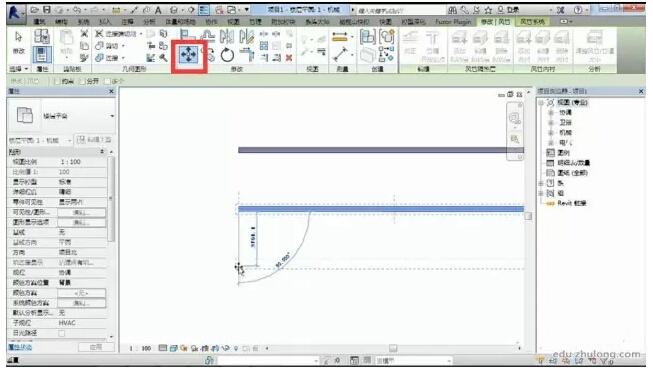Screen dimensions: 653x374
Task: Click the Save icon in quick access toolbar
Action: (x=47, y=10)
